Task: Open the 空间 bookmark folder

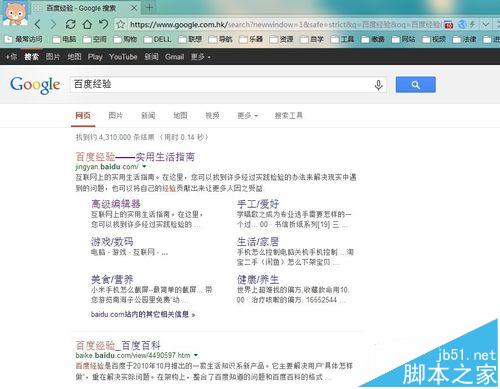Action: pyautogui.click(x=95, y=39)
